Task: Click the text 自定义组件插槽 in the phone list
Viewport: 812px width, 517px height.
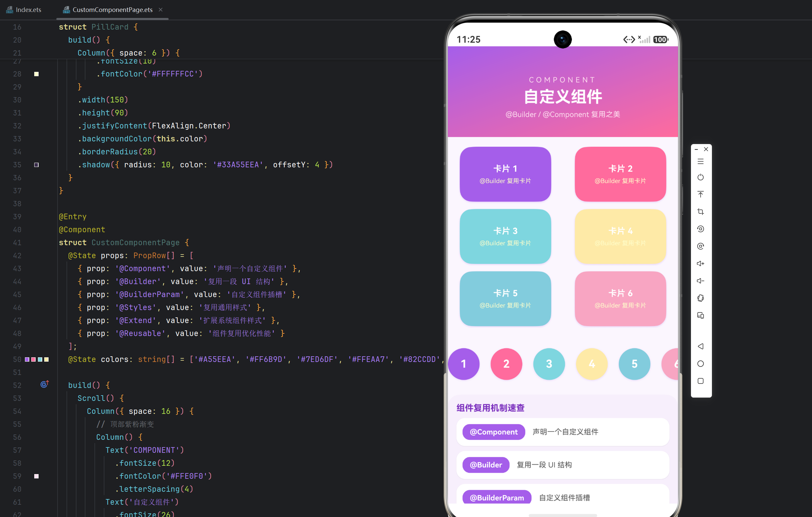Action: 565,497
